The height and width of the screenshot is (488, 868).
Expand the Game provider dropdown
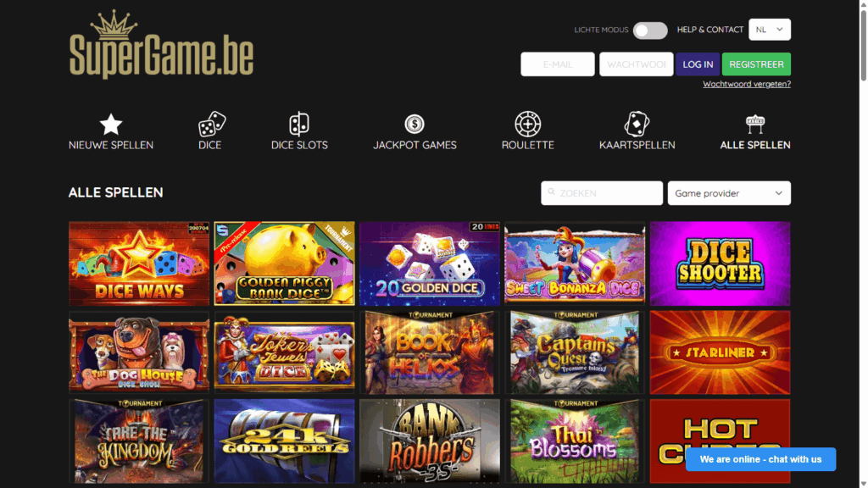pos(728,193)
